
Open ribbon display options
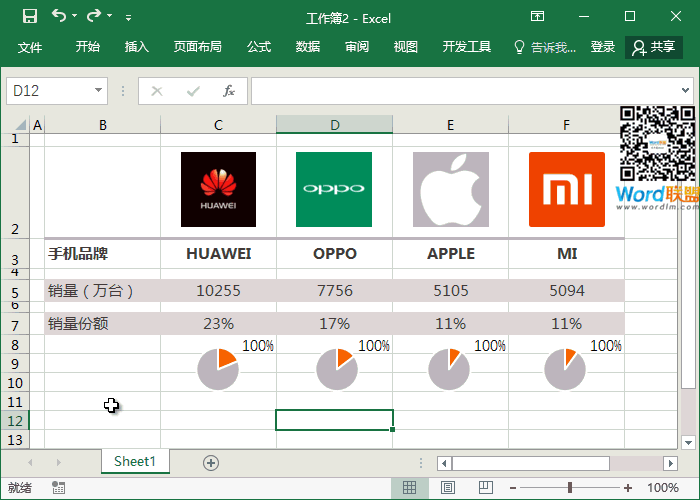pos(538,17)
